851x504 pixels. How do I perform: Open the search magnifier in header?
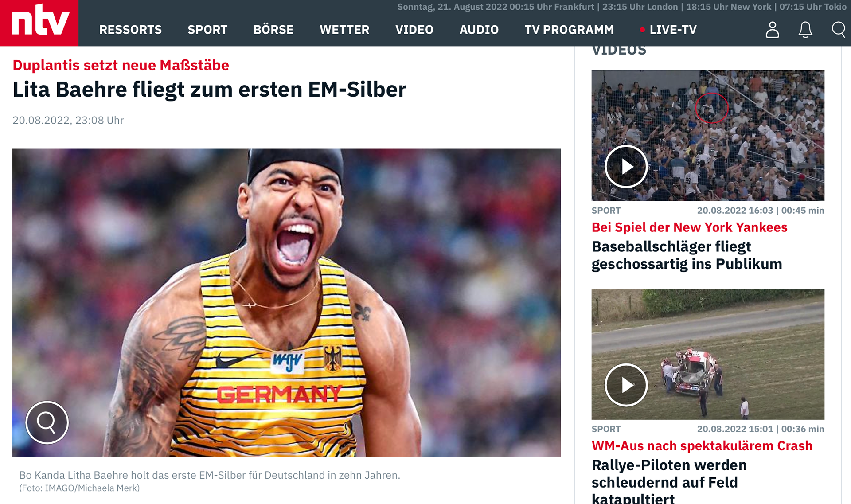click(x=839, y=30)
